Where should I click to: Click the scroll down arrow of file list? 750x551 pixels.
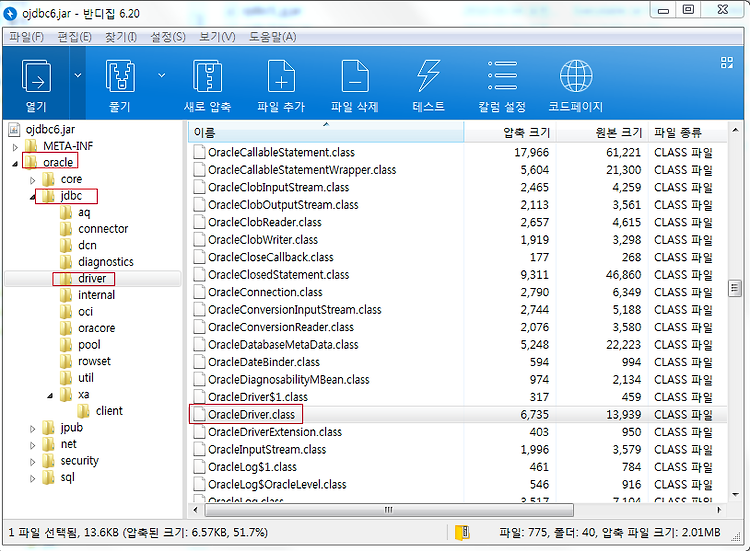(735, 495)
